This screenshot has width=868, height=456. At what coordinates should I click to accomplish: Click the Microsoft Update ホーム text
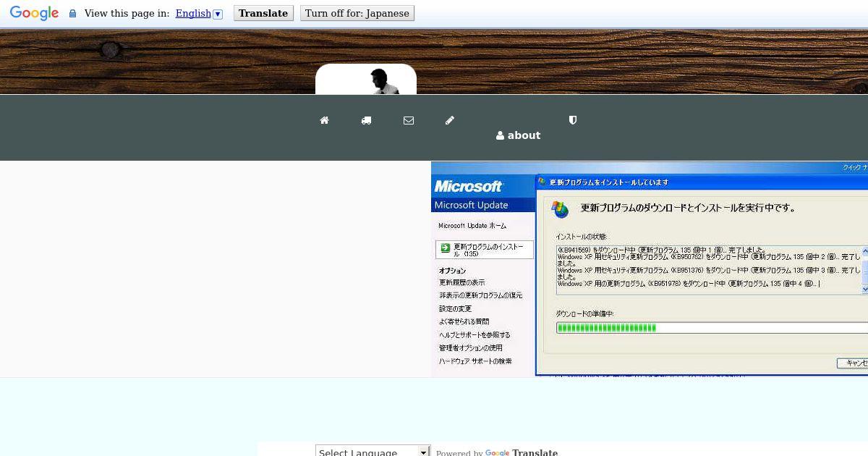[472, 226]
